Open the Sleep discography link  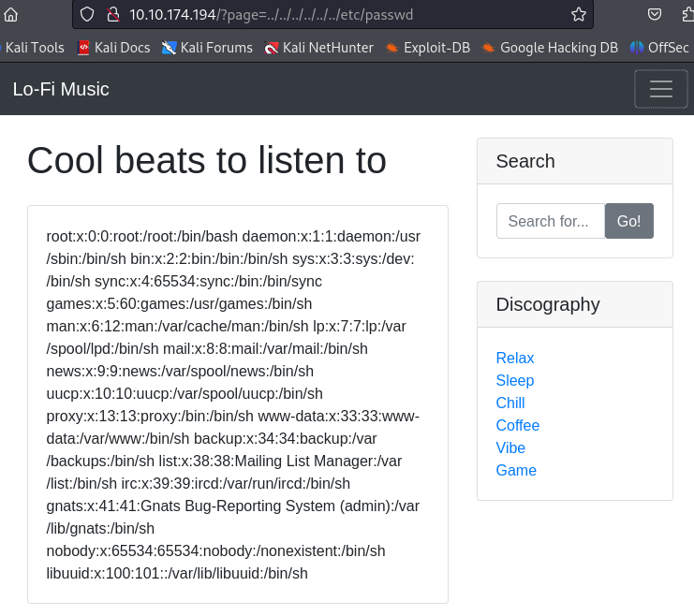pyautogui.click(x=515, y=381)
